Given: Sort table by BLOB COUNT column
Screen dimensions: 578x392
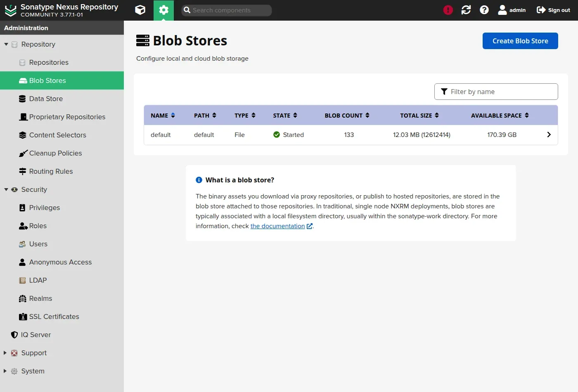Looking at the screenshot, I should pos(347,116).
